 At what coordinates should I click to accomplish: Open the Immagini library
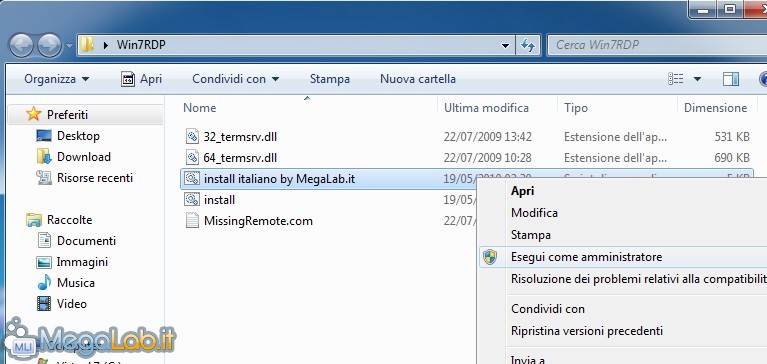click(82, 262)
